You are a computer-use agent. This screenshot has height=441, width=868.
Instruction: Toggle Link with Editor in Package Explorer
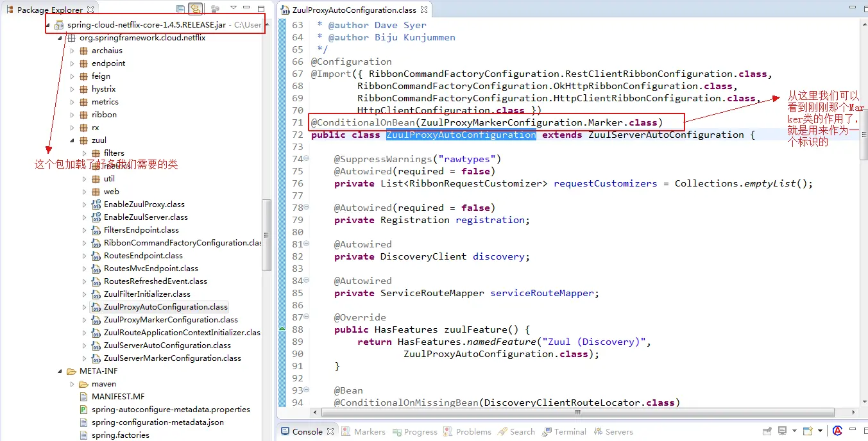coord(195,10)
